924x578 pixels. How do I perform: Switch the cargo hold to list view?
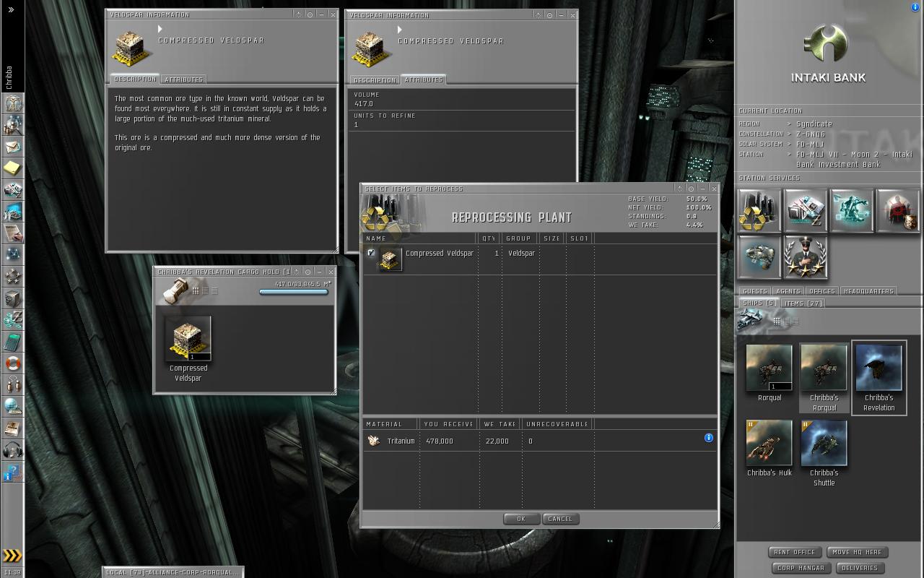click(214, 291)
